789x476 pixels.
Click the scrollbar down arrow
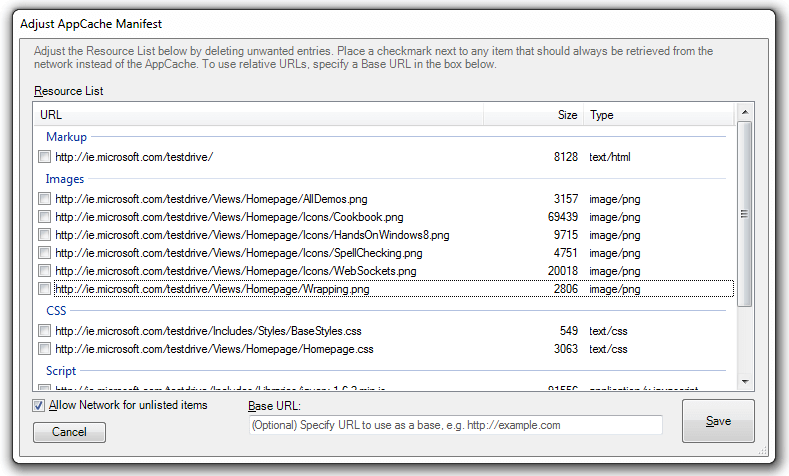coord(745,381)
